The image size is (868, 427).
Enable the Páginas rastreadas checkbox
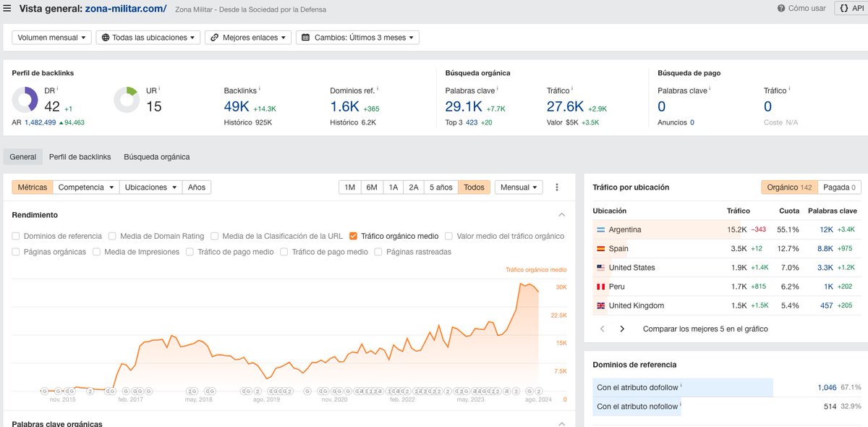[378, 252]
